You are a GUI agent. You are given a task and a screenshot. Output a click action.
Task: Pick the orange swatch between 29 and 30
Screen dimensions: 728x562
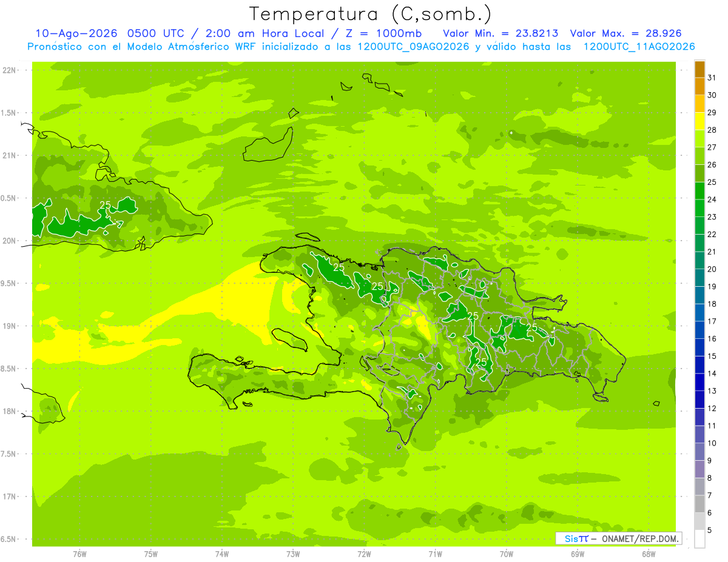tap(699, 104)
